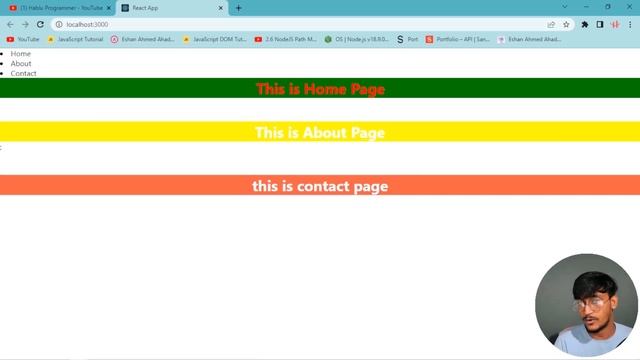Viewport: 640px width, 360px height.
Task: Toggle the browser side panel icon
Action: tap(600, 24)
